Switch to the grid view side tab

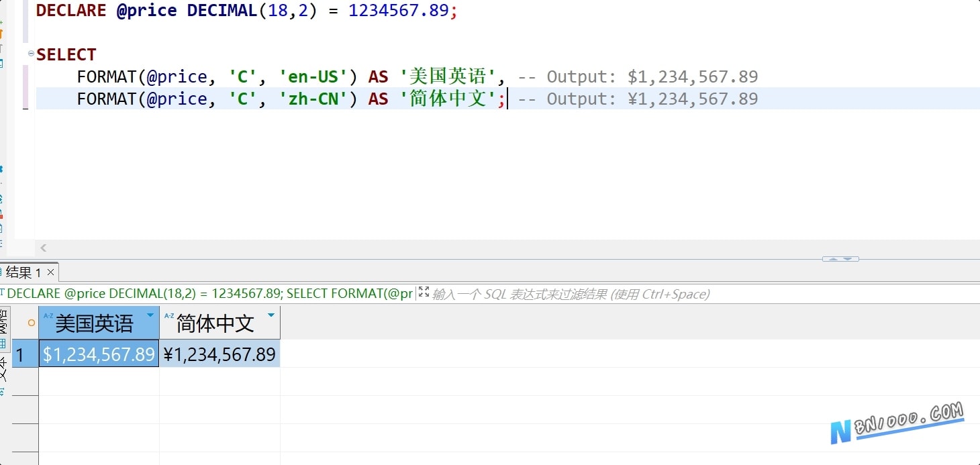[3, 329]
